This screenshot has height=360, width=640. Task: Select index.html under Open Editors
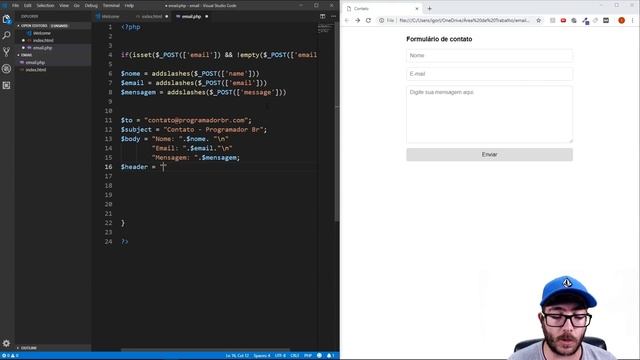pyautogui.click(x=43, y=40)
